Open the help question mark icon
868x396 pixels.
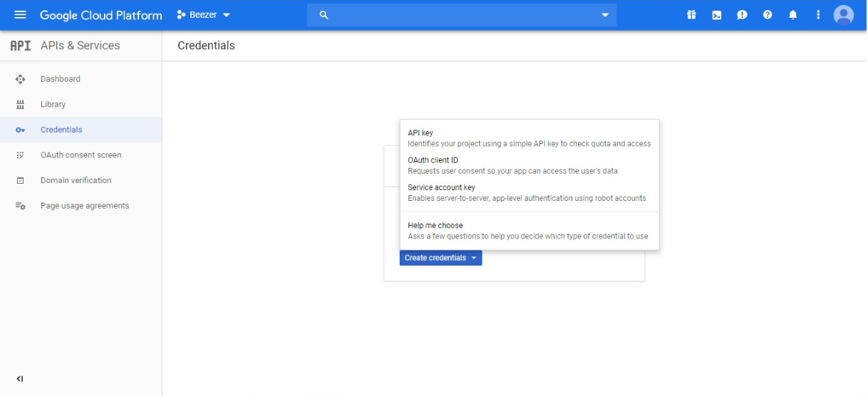click(x=768, y=15)
